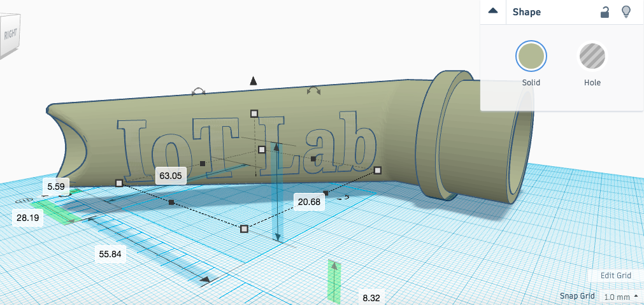Click the top white height handle
The image size is (644, 305).
click(x=254, y=113)
